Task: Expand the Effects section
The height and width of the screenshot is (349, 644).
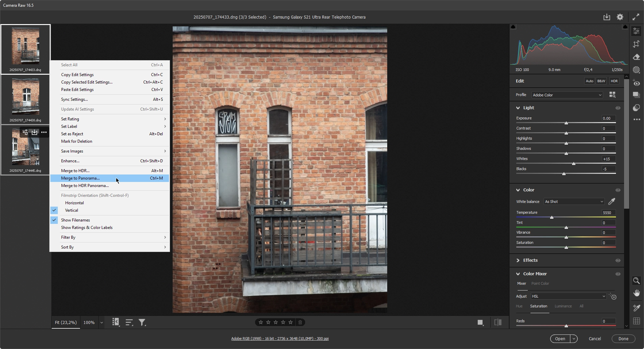Action: point(518,260)
